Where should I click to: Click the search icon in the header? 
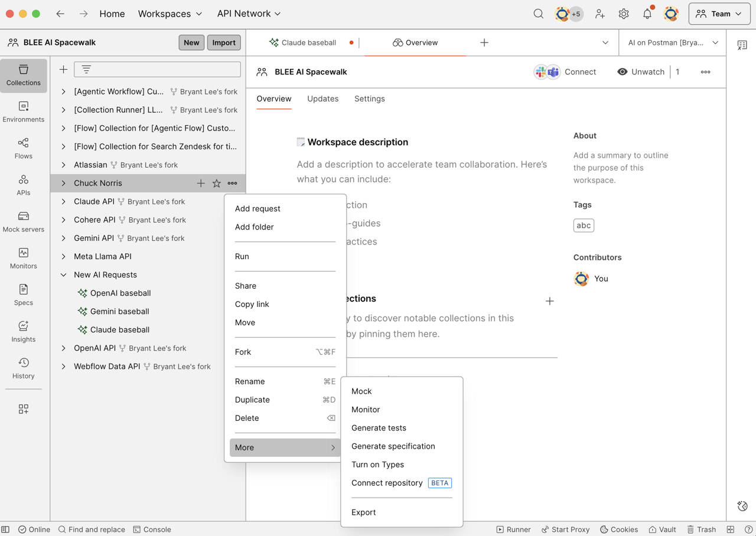tap(538, 14)
